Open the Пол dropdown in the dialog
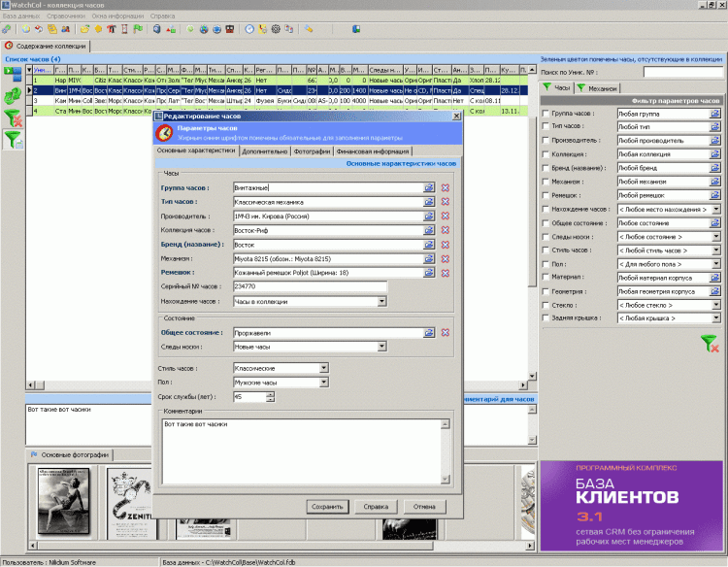Screen dimensions: 728x567 point(324,383)
